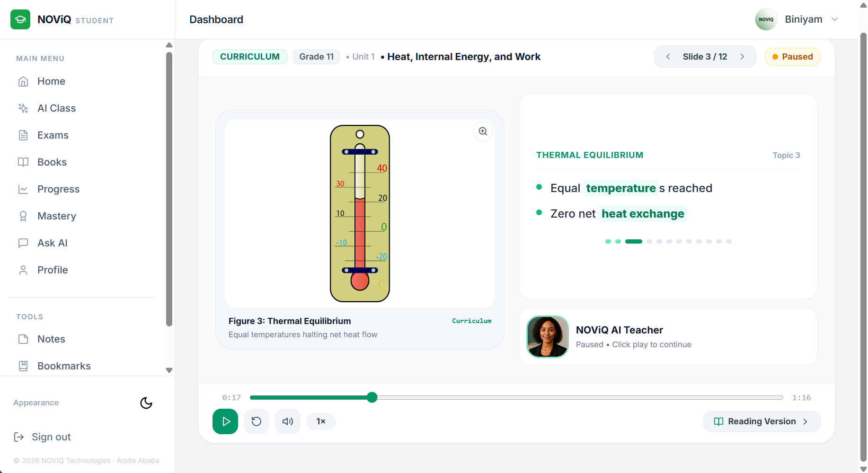Image resolution: width=868 pixels, height=473 pixels.
Task: Click the CURRICULUM tag
Action: [x=250, y=57]
